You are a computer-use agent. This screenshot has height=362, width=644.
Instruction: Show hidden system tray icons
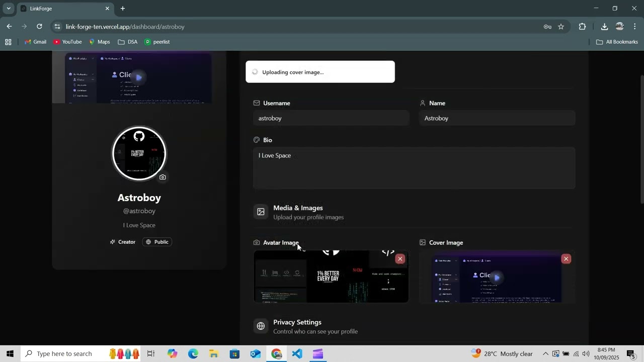pyautogui.click(x=545, y=353)
